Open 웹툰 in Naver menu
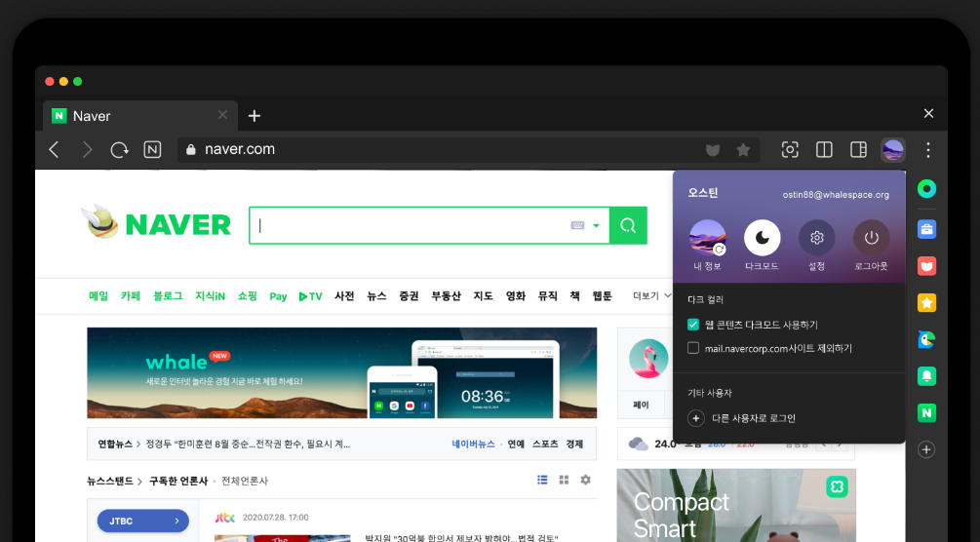The width and height of the screenshot is (980, 542). tap(603, 295)
